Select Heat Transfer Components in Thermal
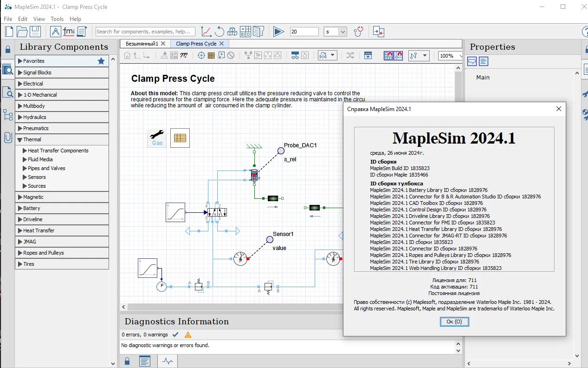588x368 pixels. point(58,151)
